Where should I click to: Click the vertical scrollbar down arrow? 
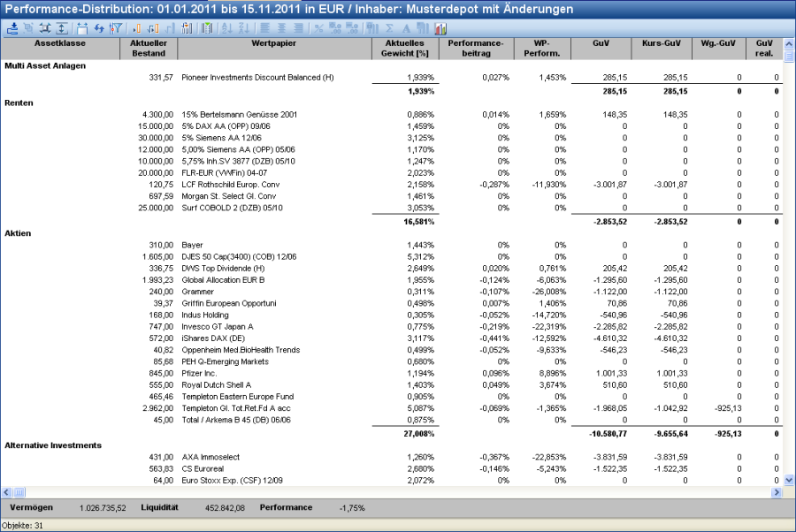pos(789,479)
